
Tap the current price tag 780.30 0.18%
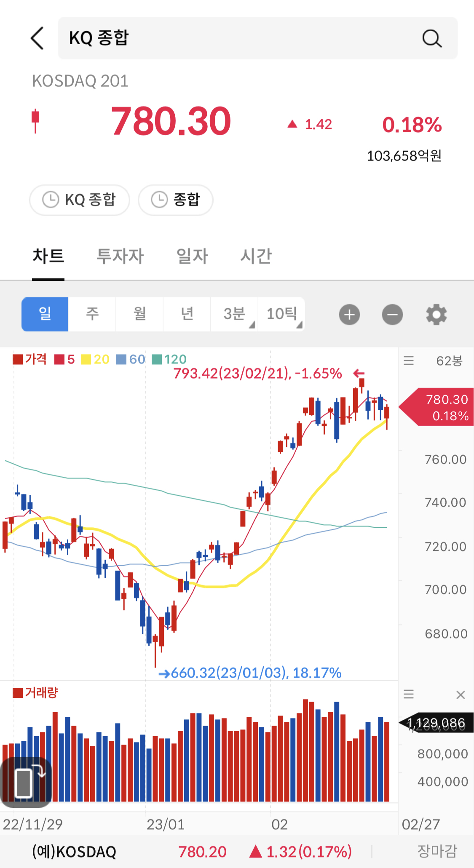pyautogui.click(x=437, y=407)
